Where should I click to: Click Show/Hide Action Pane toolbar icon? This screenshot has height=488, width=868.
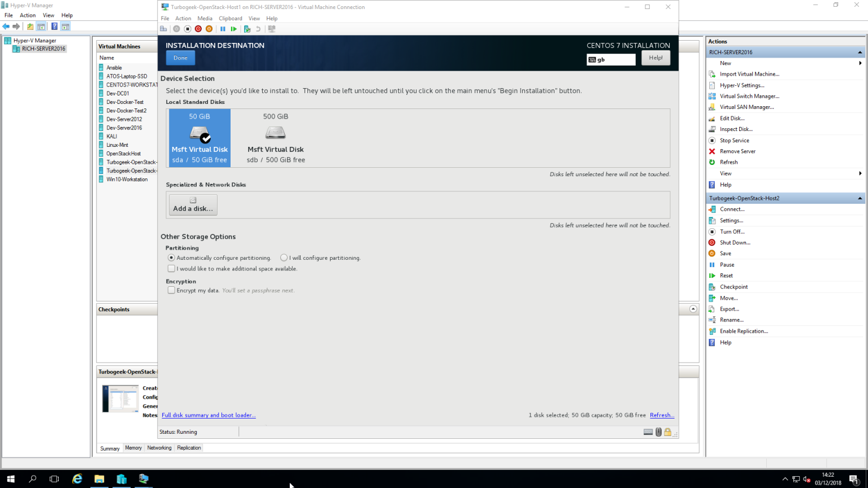pos(66,27)
